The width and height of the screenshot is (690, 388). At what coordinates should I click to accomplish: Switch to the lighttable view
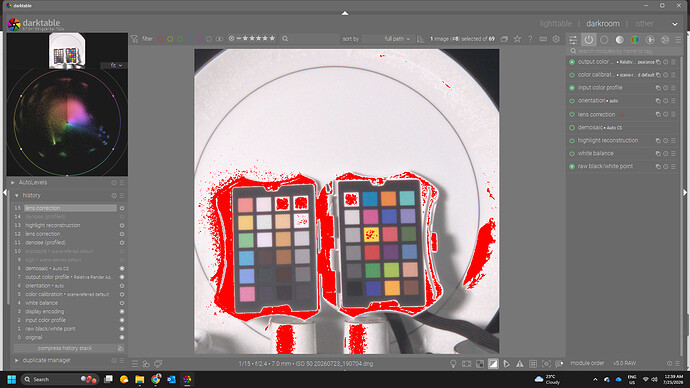click(556, 24)
